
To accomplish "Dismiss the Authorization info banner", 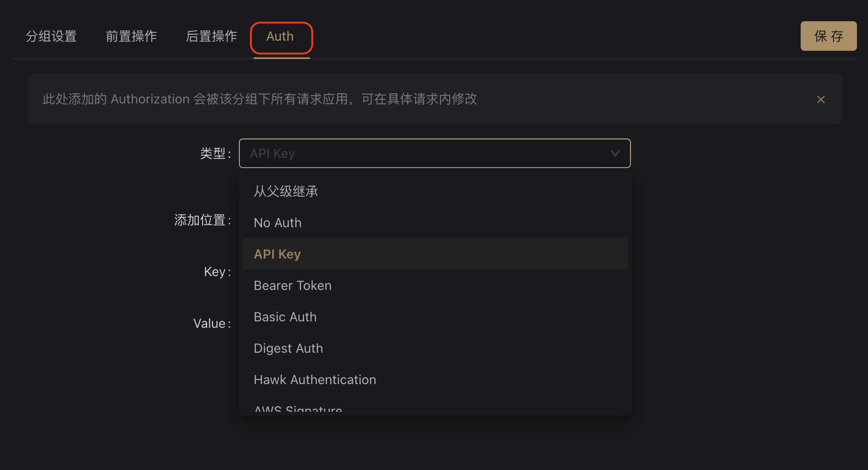I will point(820,99).
